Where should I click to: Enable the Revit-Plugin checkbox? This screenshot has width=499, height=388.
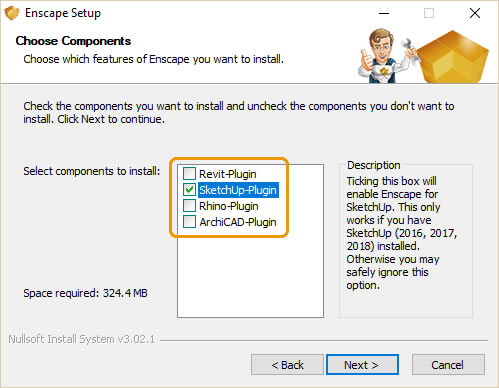point(189,174)
